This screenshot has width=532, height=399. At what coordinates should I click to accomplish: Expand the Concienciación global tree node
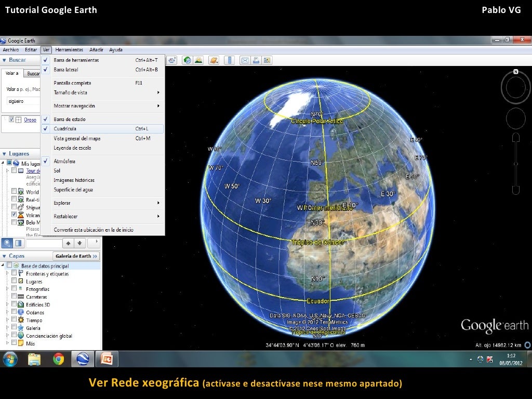[x=7, y=336]
